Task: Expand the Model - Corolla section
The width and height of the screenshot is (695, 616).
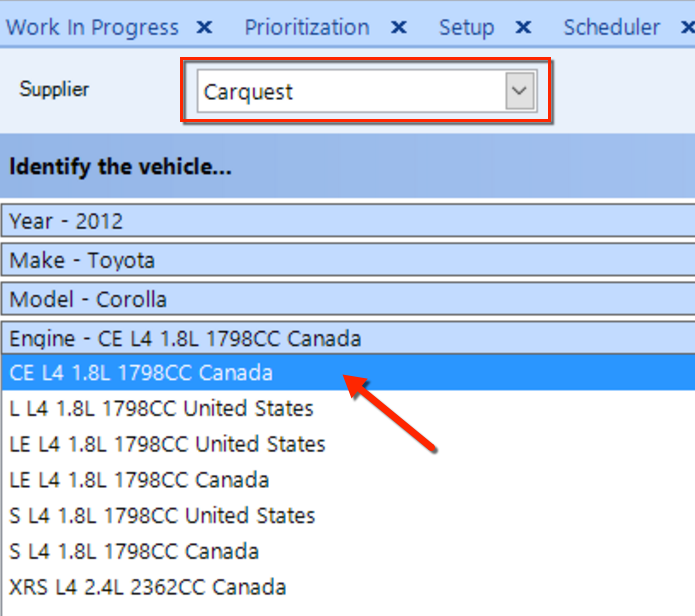Action: 348,299
